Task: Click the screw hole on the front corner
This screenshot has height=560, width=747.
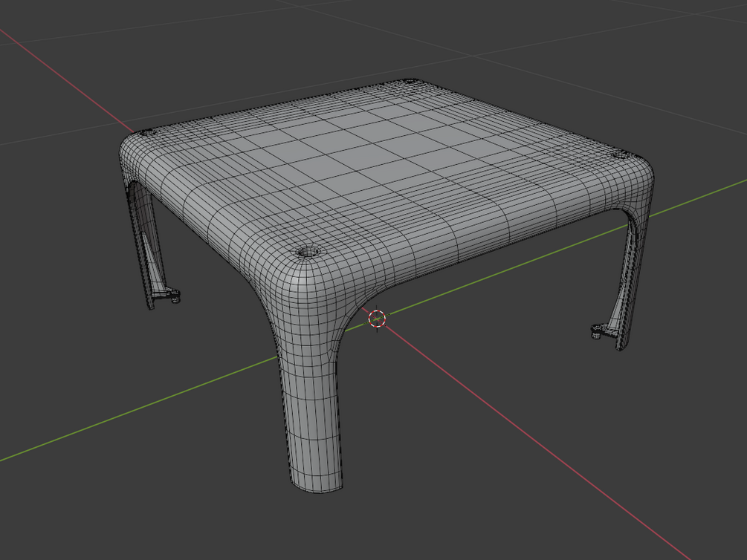Action: pos(308,252)
